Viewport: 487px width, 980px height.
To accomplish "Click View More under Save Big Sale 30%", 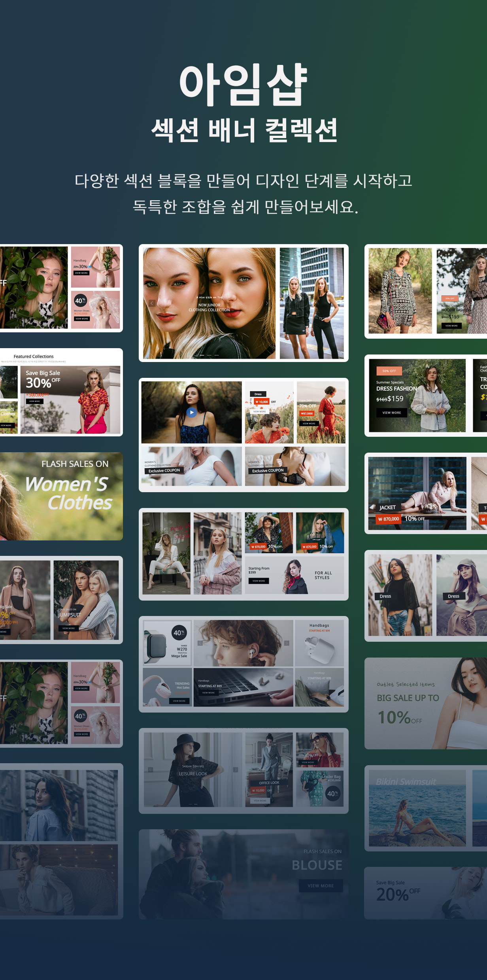I will 35,401.
